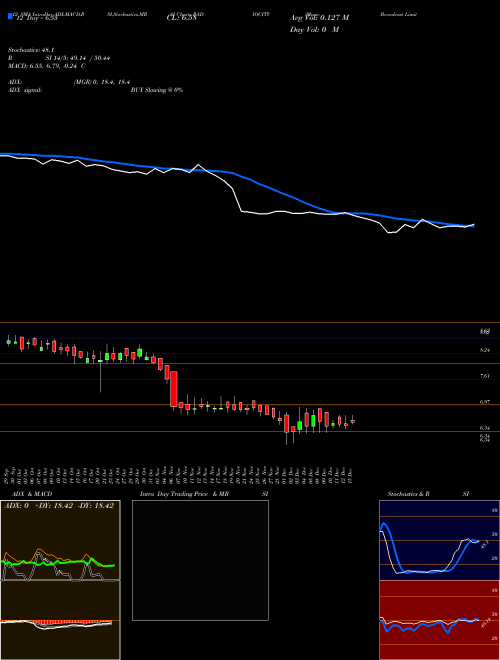Click the 6.97 price axis label
The height and width of the screenshot is (660, 500).
pyautogui.click(x=485, y=402)
